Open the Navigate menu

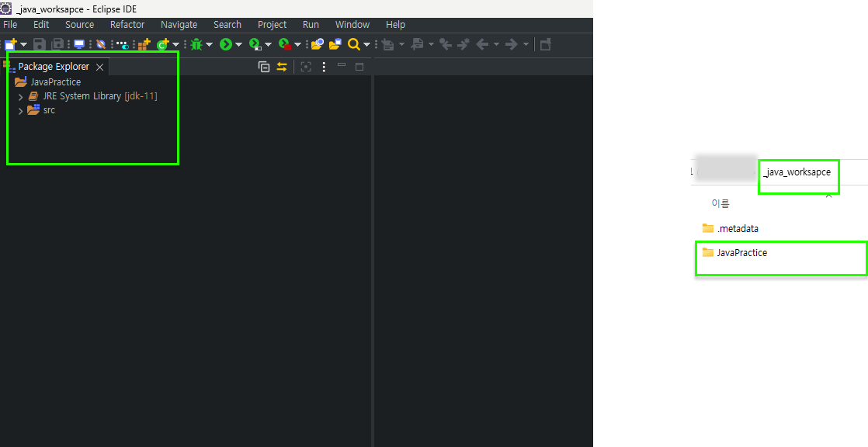179,24
